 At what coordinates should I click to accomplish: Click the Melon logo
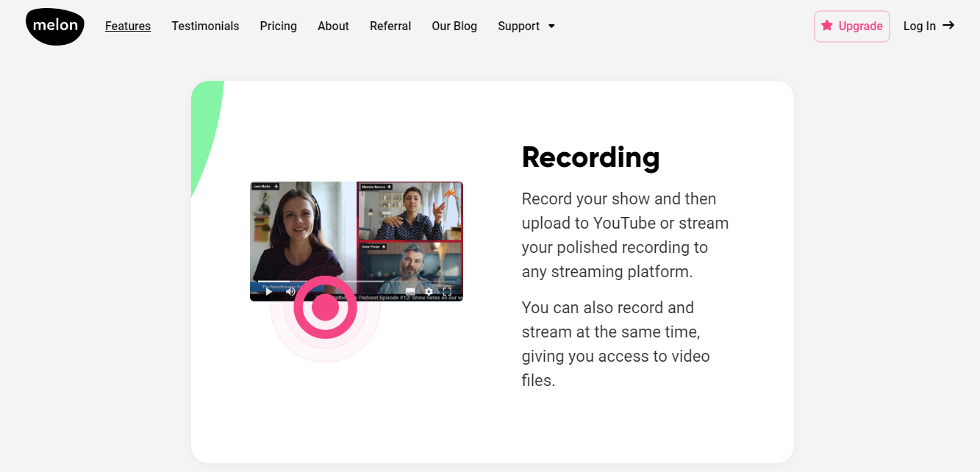pyautogui.click(x=55, y=26)
